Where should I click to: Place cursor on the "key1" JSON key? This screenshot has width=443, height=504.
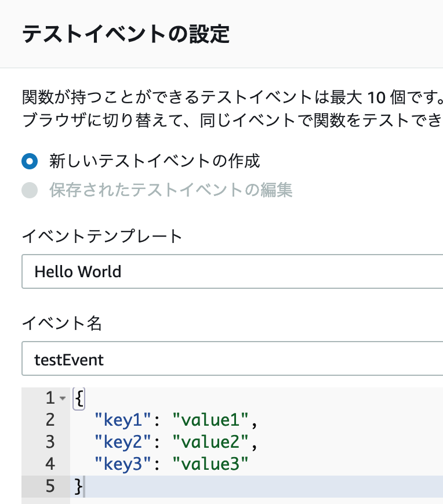pos(123,420)
